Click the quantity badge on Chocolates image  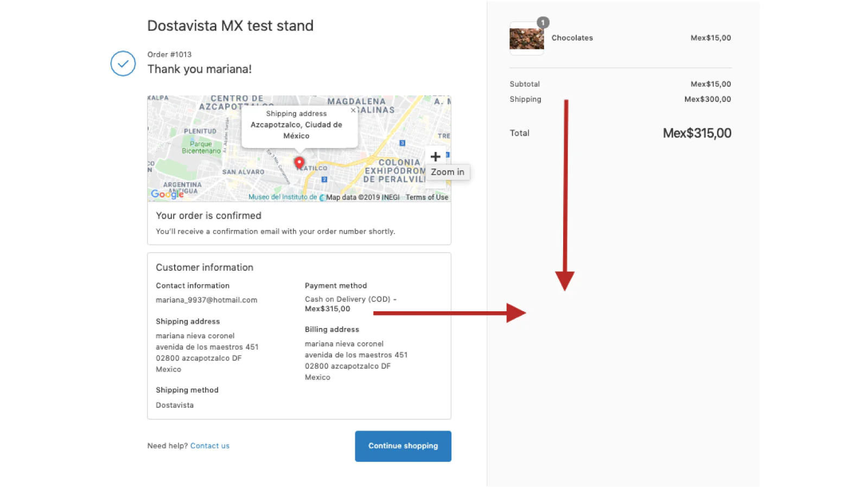pos(543,22)
